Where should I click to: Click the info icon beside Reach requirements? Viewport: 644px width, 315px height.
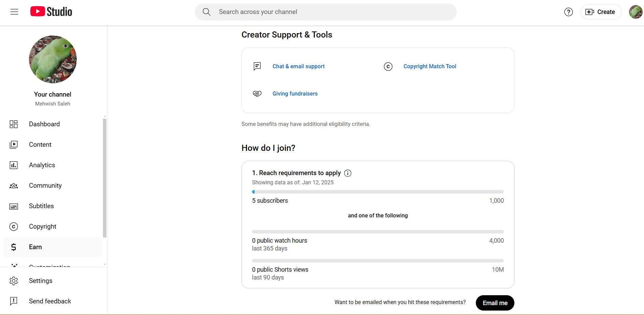pyautogui.click(x=348, y=173)
